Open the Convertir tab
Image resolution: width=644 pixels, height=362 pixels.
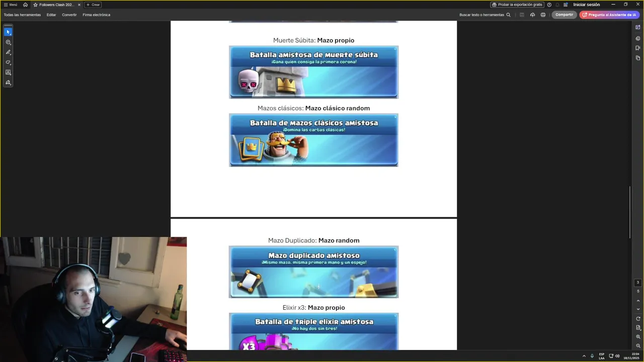point(69,15)
